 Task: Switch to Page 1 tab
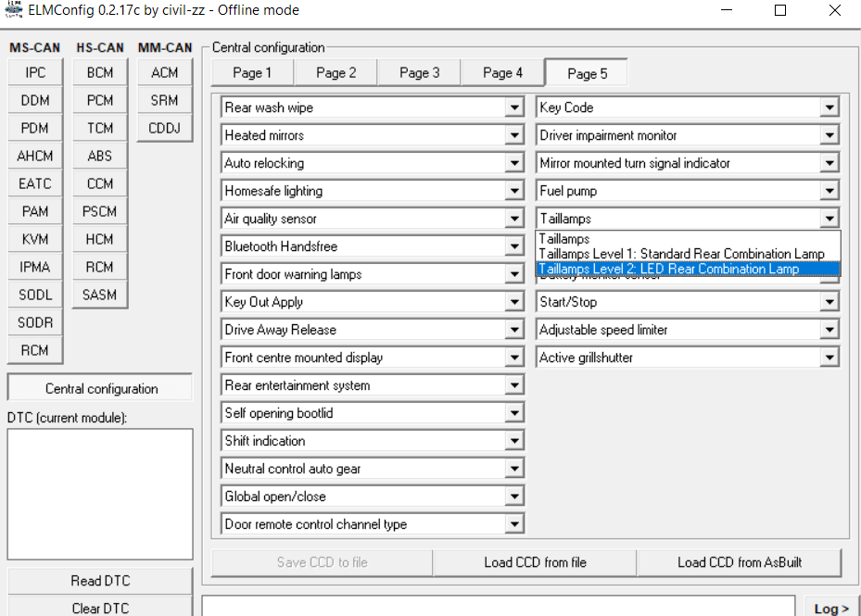252,72
